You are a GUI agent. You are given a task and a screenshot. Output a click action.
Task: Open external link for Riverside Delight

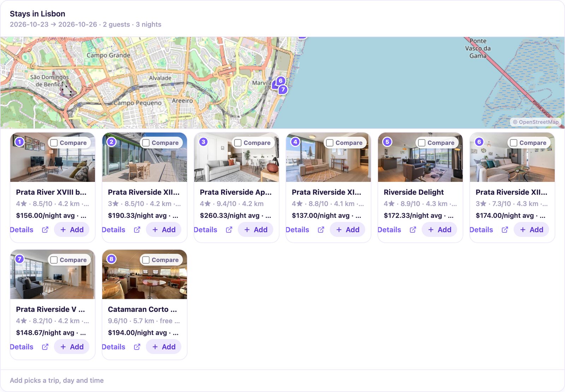click(413, 230)
